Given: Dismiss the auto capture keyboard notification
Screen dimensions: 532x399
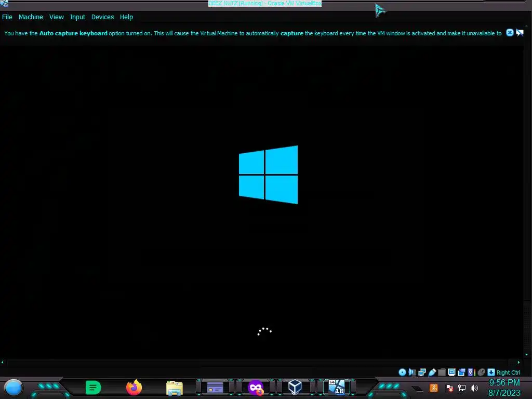Looking at the screenshot, I should click(x=510, y=33).
